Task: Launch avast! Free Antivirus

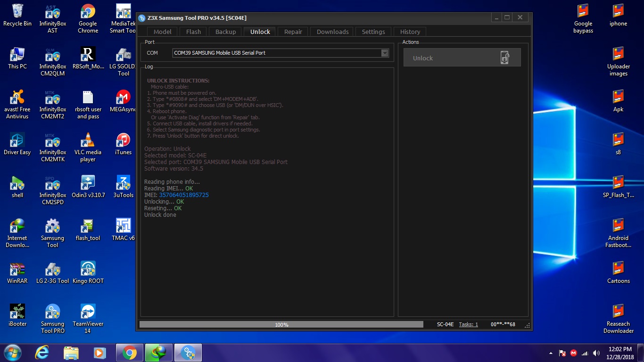Action: [x=17, y=105]
